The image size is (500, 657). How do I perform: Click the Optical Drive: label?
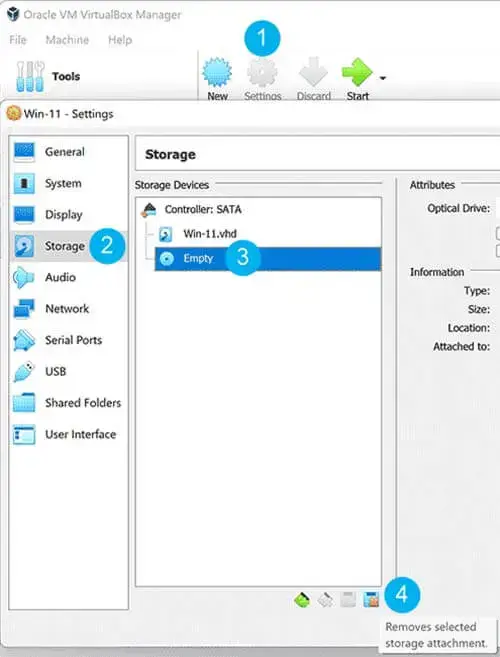pyautogui.click(x=459, y=208)
